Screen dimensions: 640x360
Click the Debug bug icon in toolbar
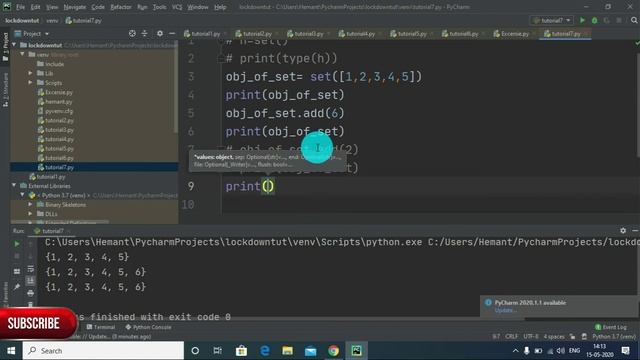(x=594, y=20)
